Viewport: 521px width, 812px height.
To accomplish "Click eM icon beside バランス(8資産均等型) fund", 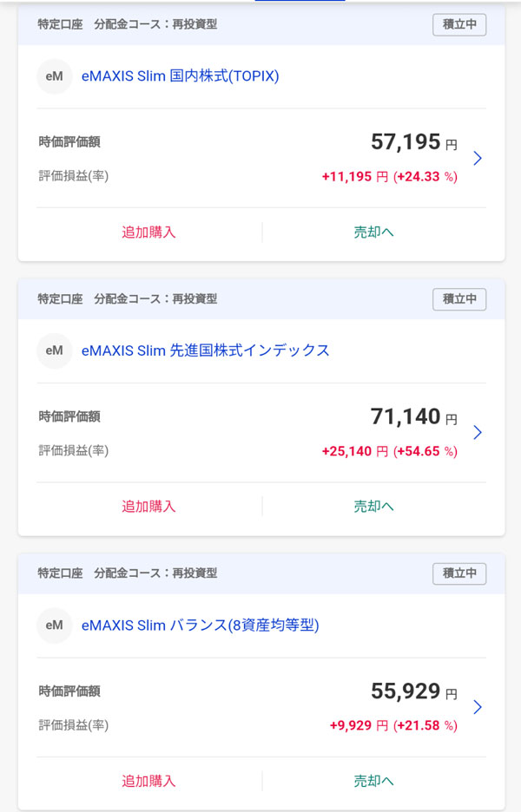I will [54, 625].
